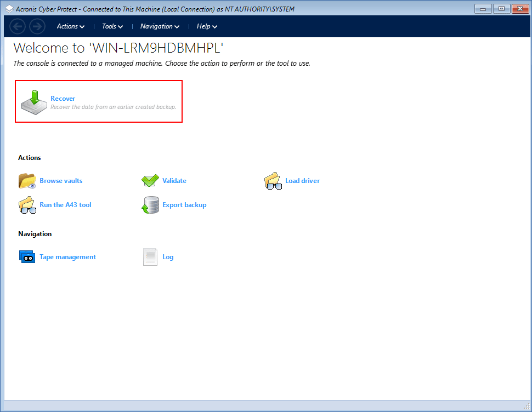Open the Tools dropdown menu
532x412 pixels.
(112, 26)
